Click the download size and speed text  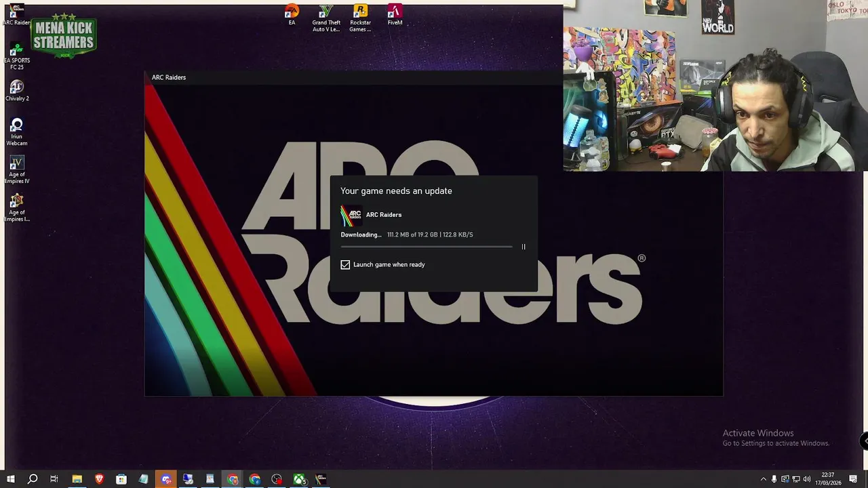pyautogui.click(x=430, y=235)
